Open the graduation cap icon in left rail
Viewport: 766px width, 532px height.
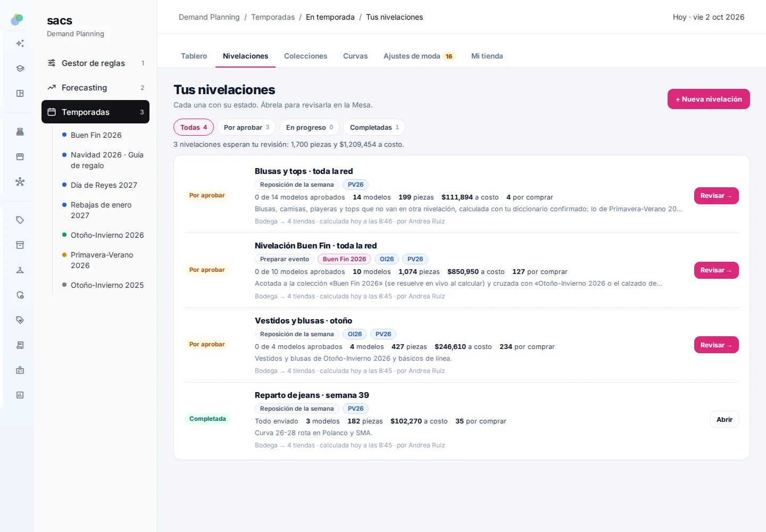pyautogui.click(x=20, y=69)
